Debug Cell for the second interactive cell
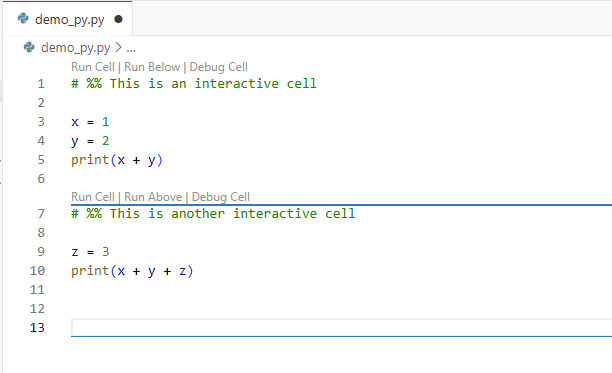 [221, 197]
